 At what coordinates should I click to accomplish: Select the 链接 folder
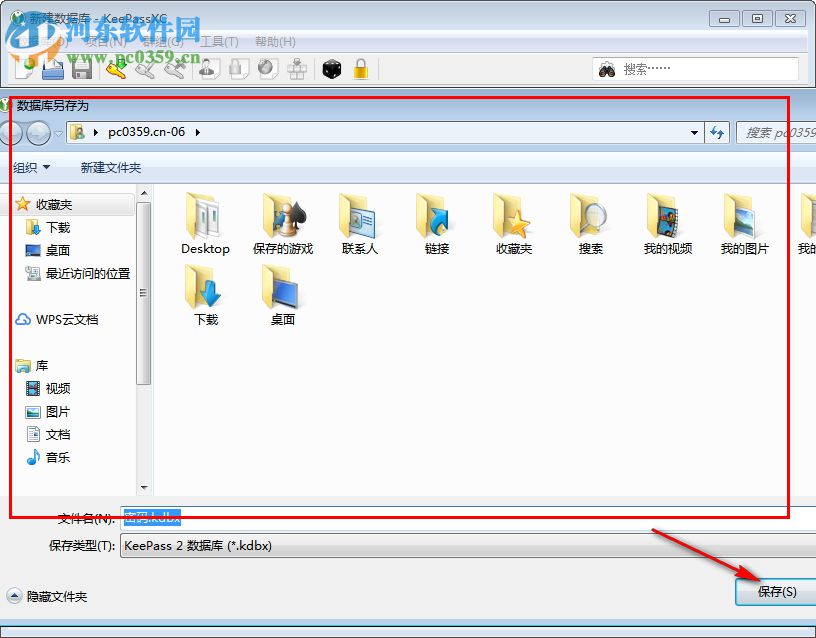pyautogui.click(x=437, y=224)
